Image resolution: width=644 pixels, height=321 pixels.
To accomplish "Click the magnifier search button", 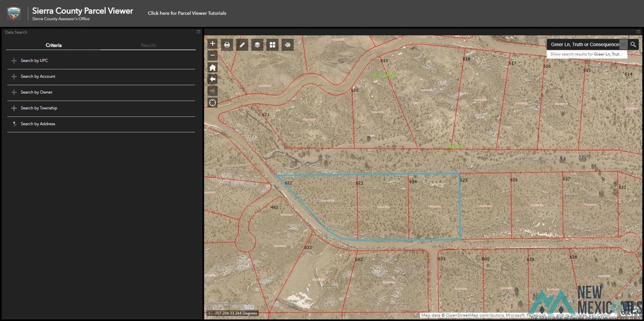I will tap(633, 45).
